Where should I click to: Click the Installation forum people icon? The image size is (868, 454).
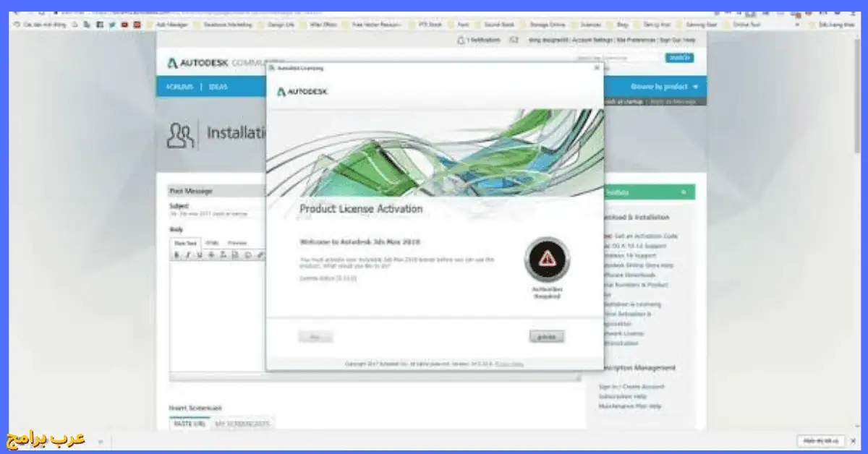pyautogui.click(x=181, y=134)
